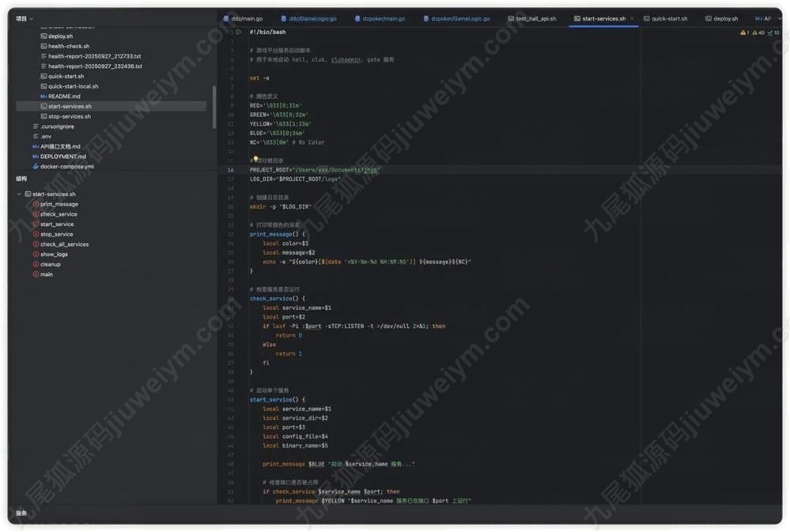Open the health-check.sh file in project tree
Viewport: 790px width, 532px height.
69,47
